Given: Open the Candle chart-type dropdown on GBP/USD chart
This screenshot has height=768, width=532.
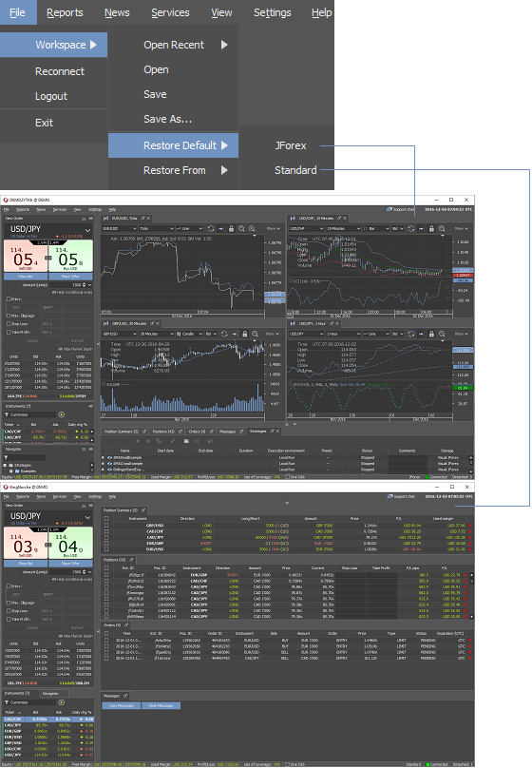Looking at the screenshot, I should [191, 334].
